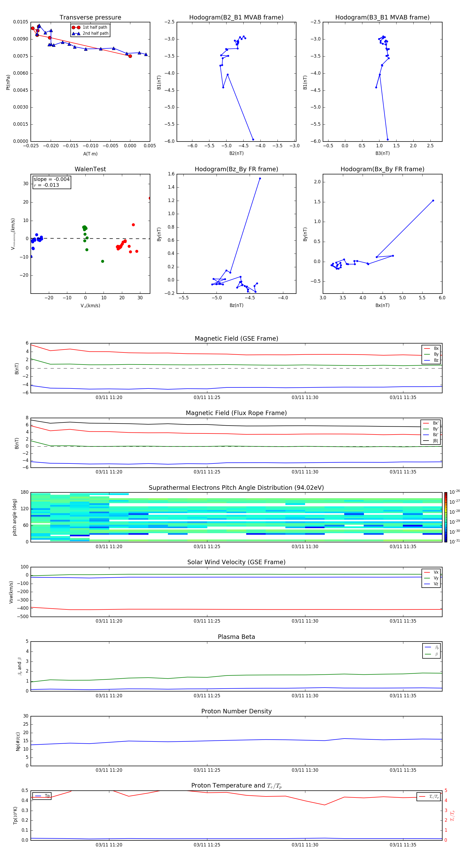
Task: Click 'Proton Number Density' panel title
Action: [x=236, y=711]
